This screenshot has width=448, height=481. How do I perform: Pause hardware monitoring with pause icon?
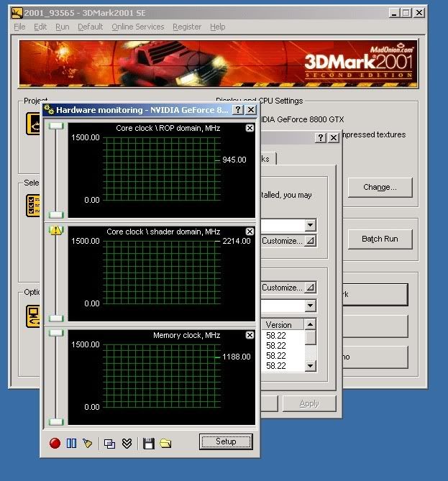coord(71,444)
